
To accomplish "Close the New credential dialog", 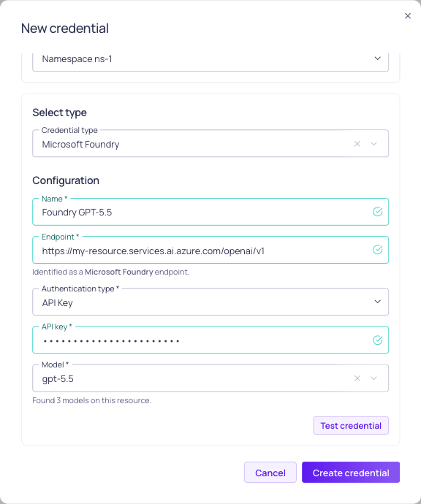I will (408, 16).
